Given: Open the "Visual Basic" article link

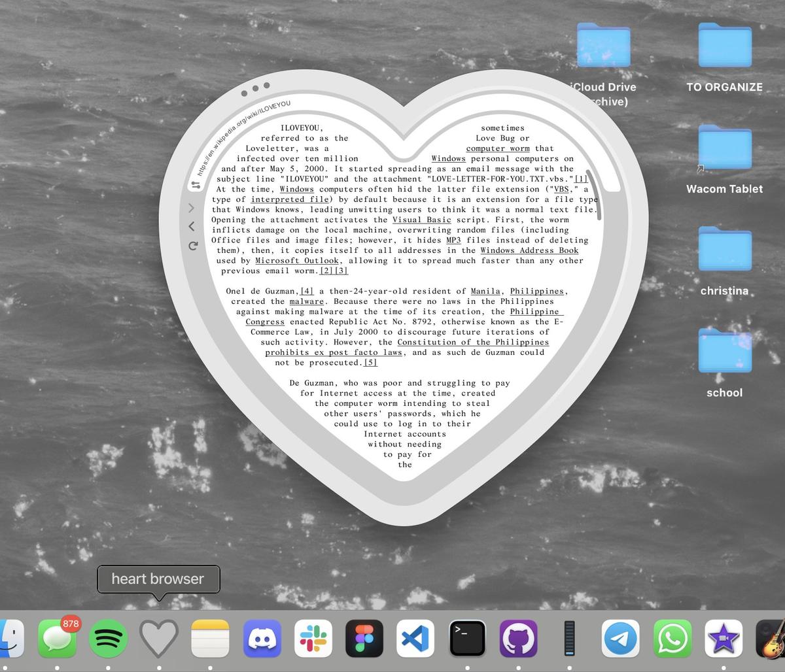Looking at the screenshot, I should (x=421, y=220).
